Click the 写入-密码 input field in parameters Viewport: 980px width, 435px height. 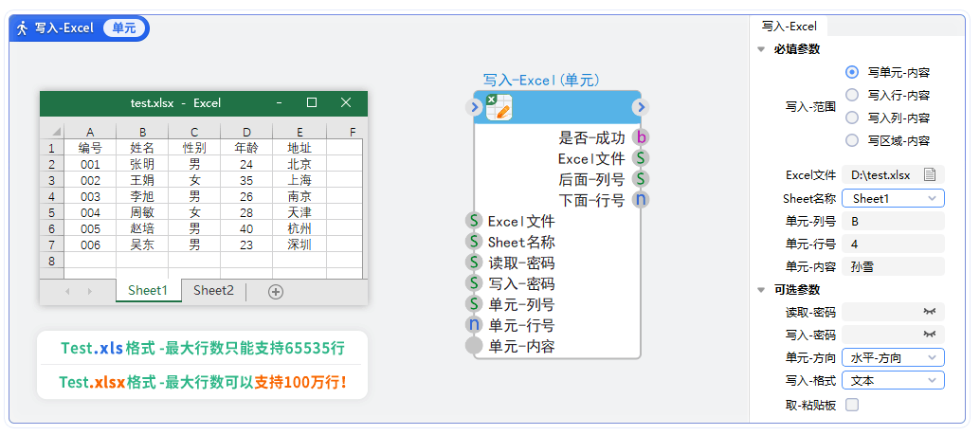coord(893,335)
